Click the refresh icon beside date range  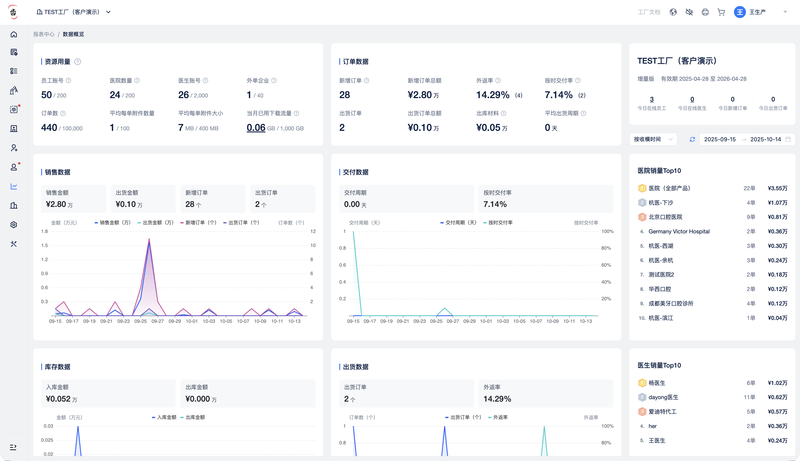click(x=692, y=139)
